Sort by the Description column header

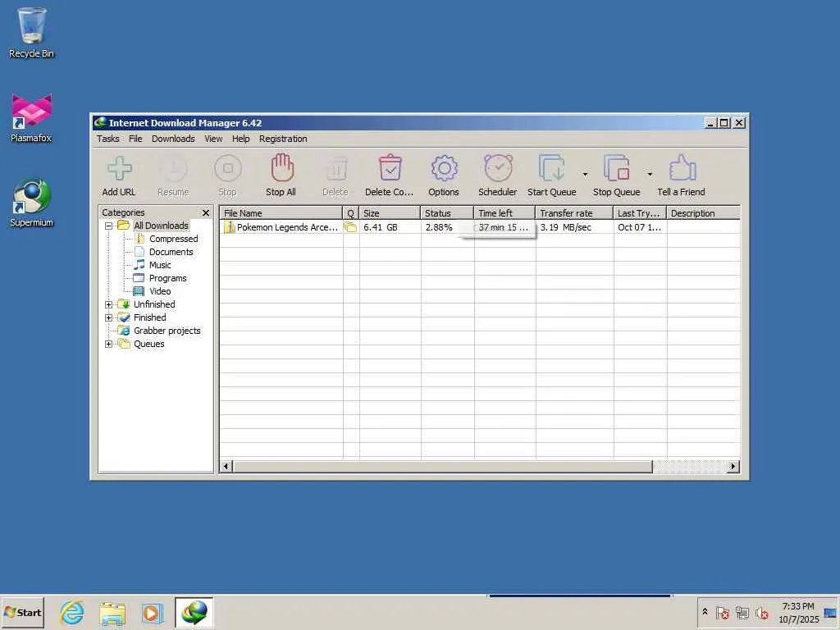703,213
